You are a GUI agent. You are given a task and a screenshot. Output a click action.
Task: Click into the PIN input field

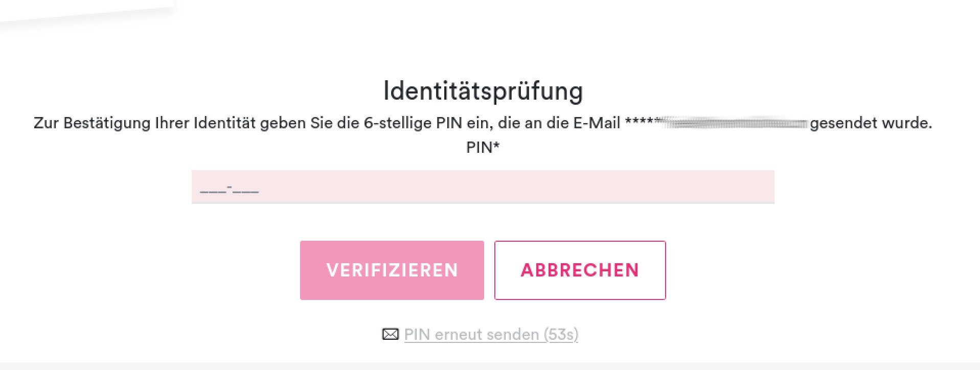tap(483, 187)
